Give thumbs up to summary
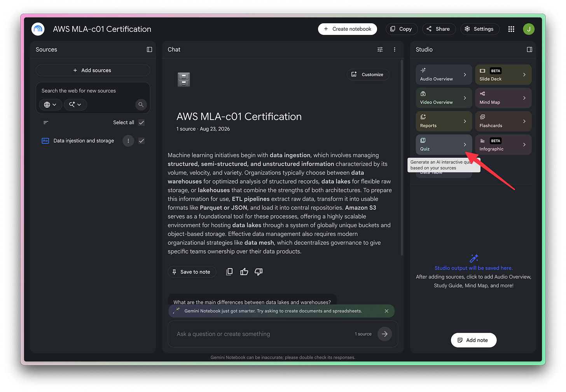 click(x=244, y=272)
